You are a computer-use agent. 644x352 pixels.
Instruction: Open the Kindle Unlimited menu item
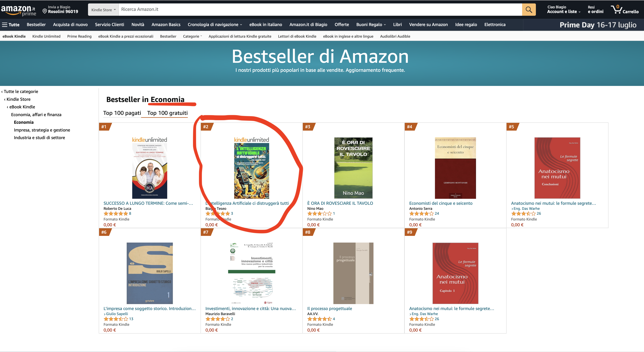click(x=46, y=36)
